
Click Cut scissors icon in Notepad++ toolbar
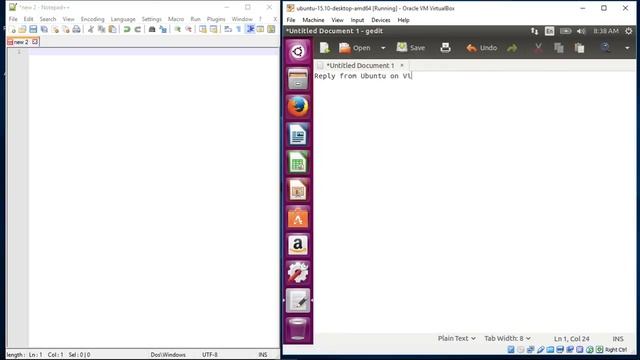pos(91,29)
